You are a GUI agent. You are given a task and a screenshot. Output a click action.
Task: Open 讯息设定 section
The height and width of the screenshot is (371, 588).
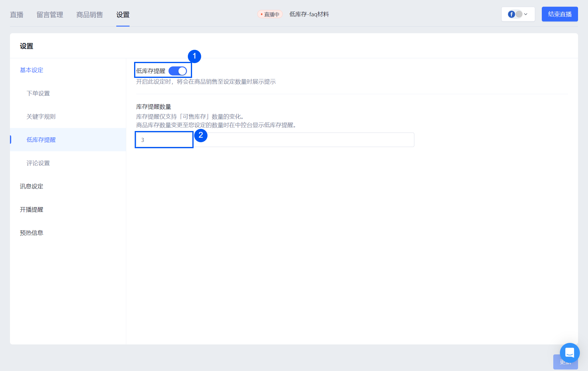pos(32,186)
